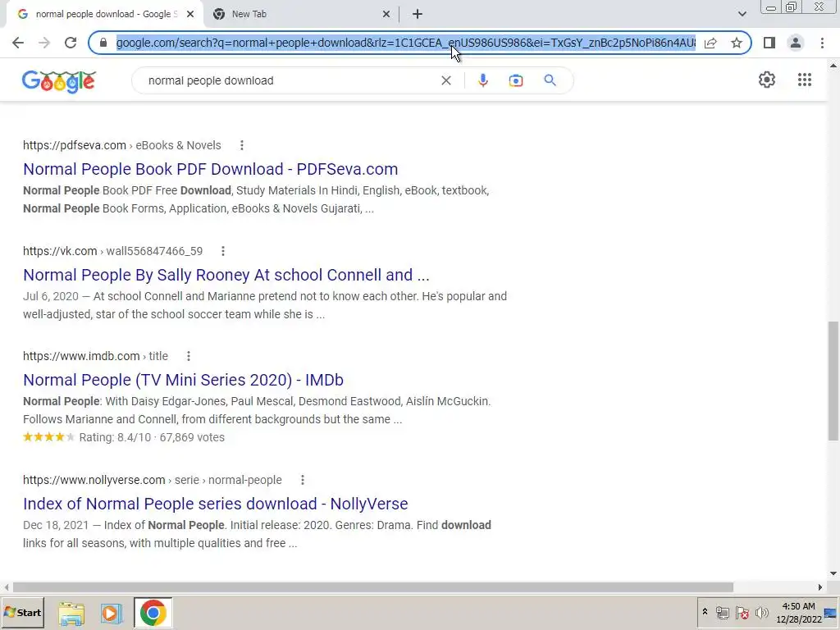The height and width of the screenshot is (630, 840).
Task: Share this page icon in address bar
Action: pyautogui.click(x=710, y=43)
